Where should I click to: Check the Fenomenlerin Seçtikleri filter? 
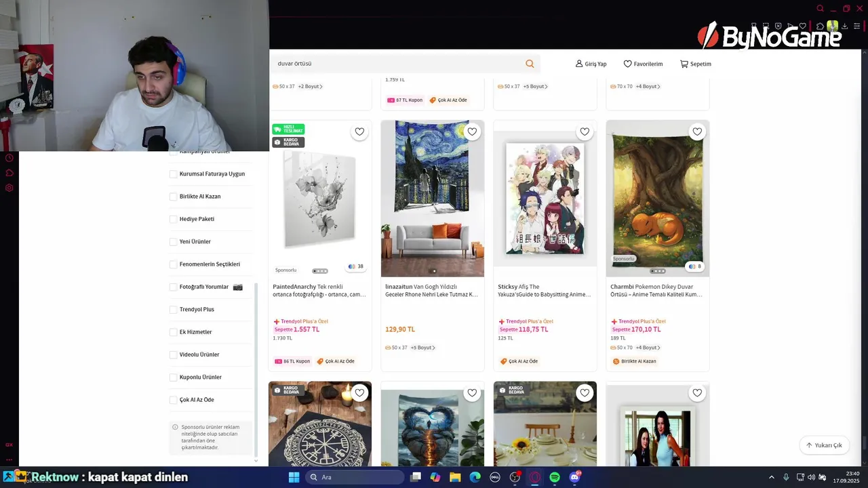(173, 264)
